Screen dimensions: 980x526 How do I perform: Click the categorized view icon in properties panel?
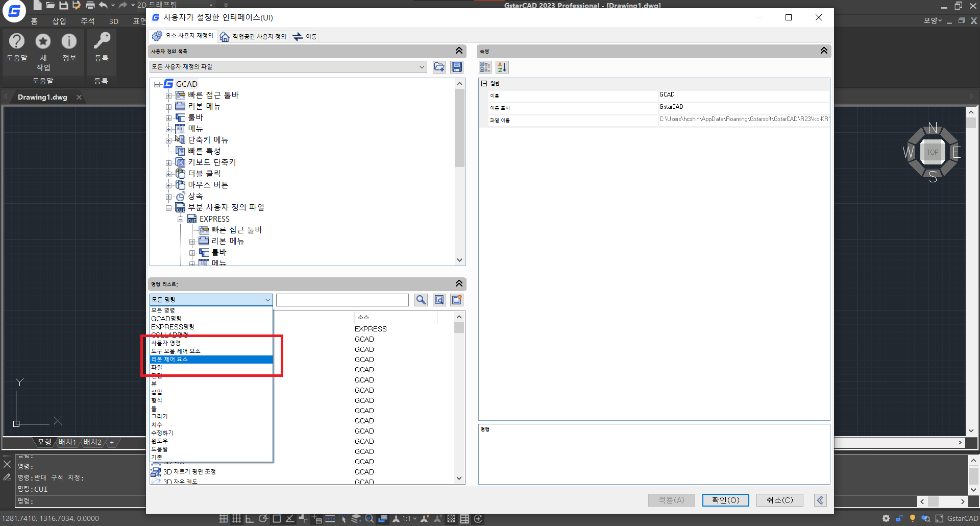click(485, 67)
